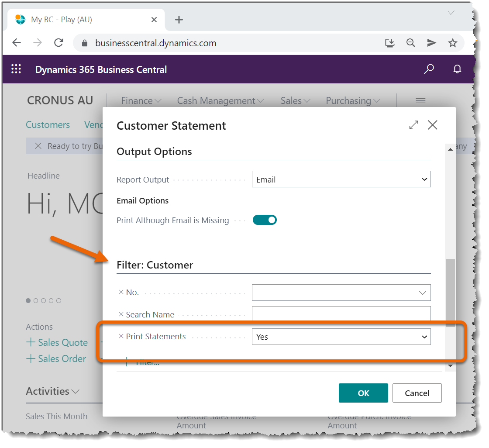The width and height of the screenshot is (489, 448).
Task: Toggle Print Although Email is Missing
Action: (x=265, y=220)
